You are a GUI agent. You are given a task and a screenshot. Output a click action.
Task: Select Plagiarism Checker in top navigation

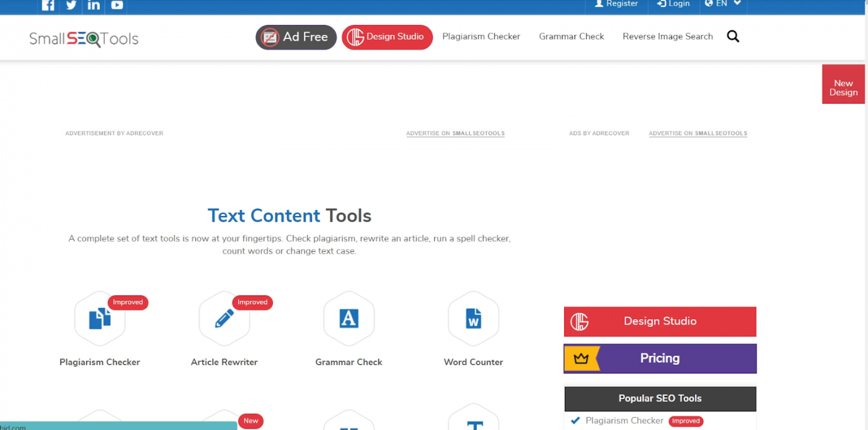coord(481,37)
